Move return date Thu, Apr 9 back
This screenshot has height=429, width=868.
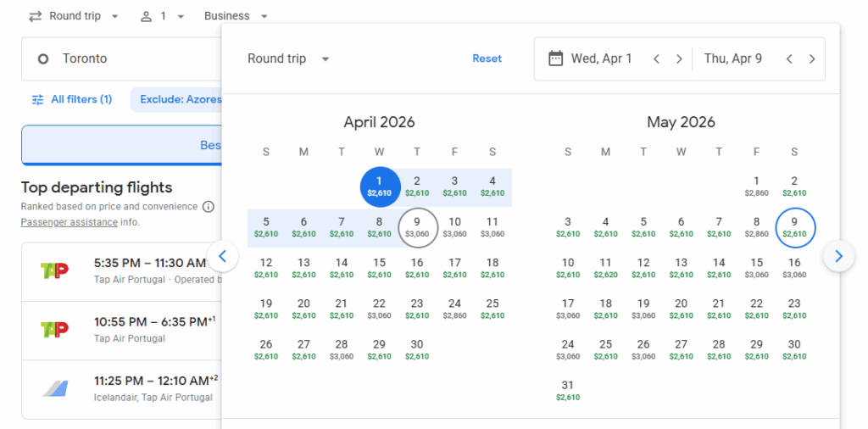(x=789, y=58)
